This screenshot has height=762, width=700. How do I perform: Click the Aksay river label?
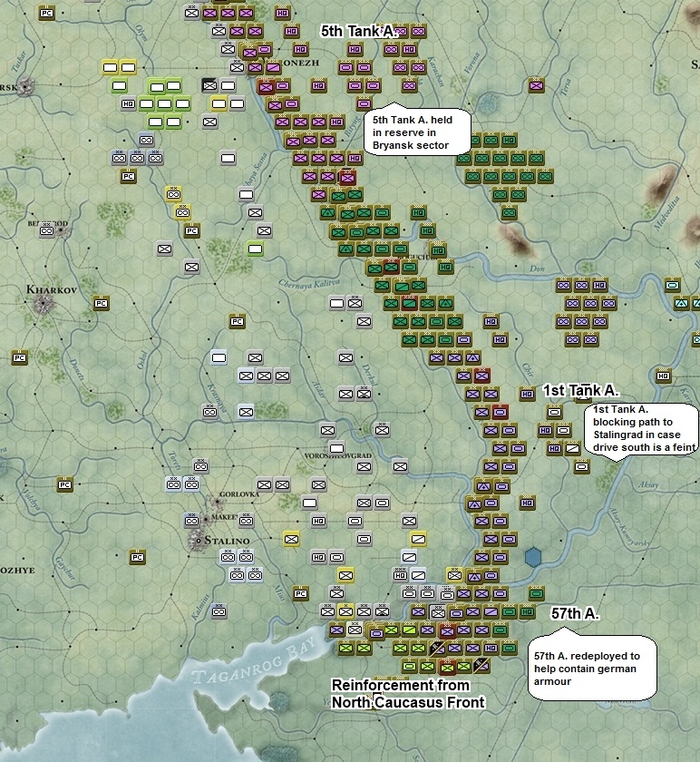tap(648, 484)
